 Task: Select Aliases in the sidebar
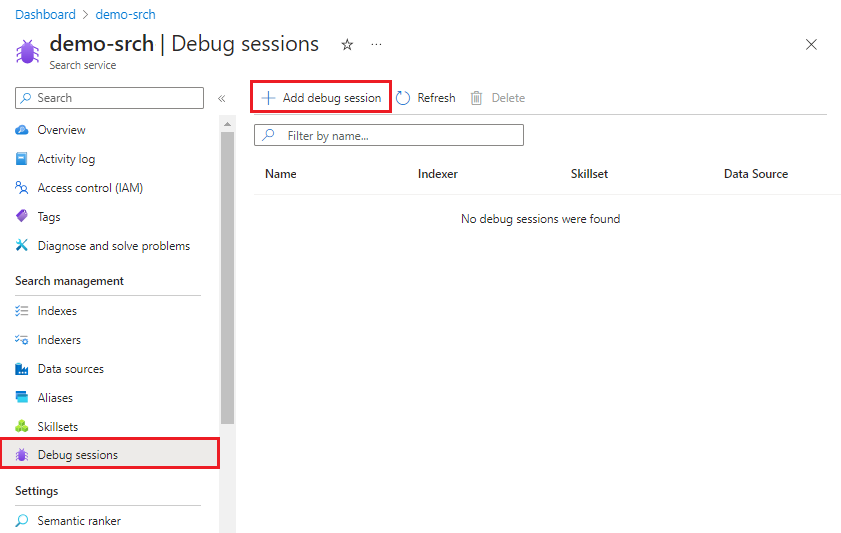click(x=55, y=398)
